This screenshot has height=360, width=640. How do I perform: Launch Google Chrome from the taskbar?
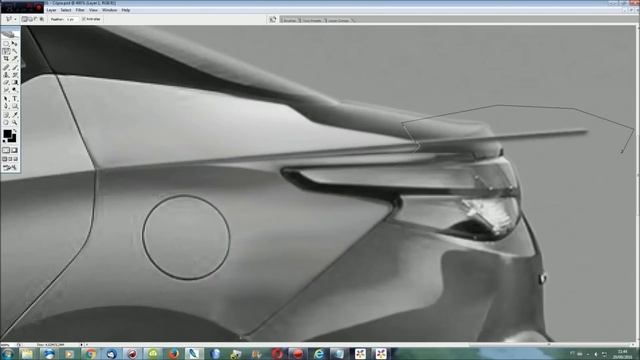(x=90, y=354)
